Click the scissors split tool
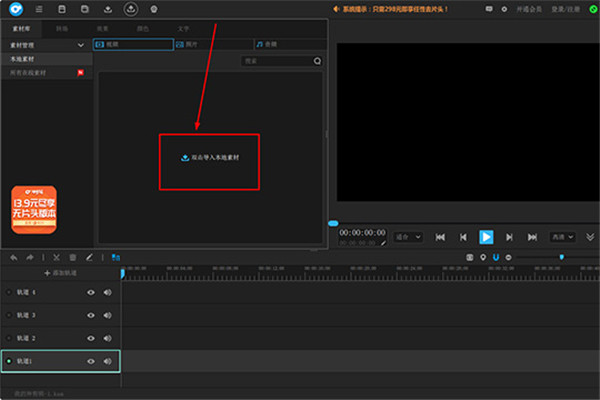 coord(57,257)
